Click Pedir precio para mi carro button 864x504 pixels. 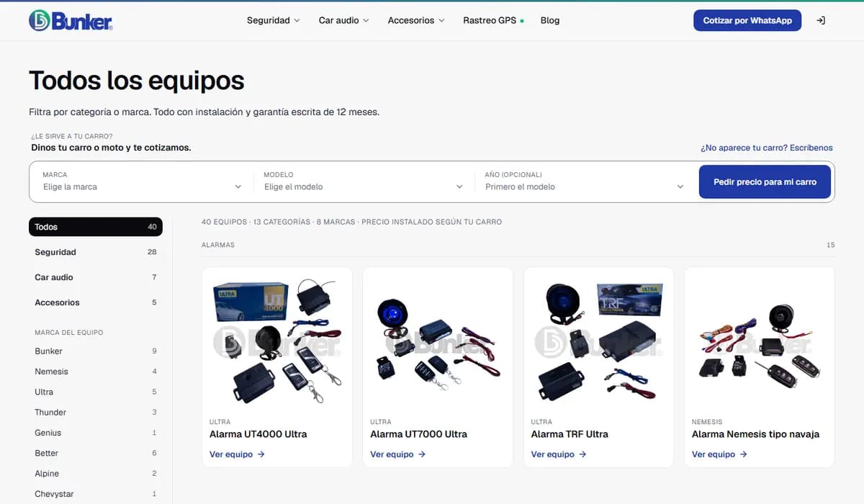[765, 182]
